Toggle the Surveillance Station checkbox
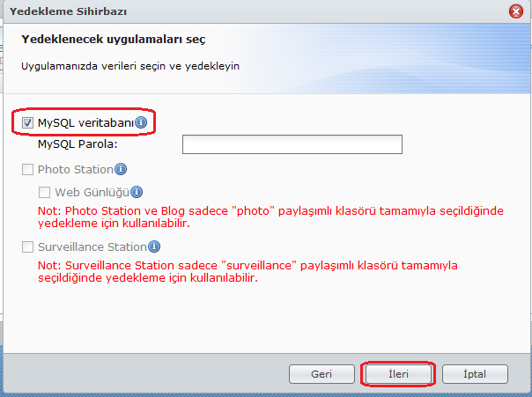Viewport: 532px width, 397px height. tap(28, 247)
